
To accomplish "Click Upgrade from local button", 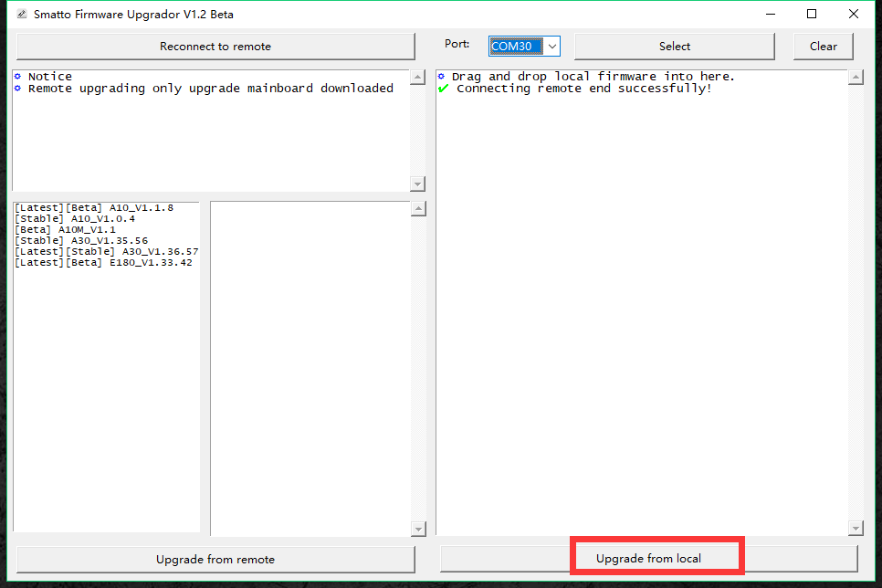I will coord(648,558).
